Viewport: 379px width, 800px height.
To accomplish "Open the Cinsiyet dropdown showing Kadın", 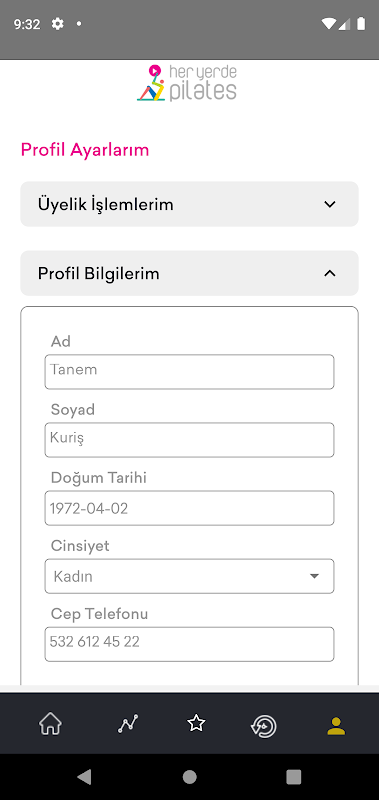I will pos(189,576).
